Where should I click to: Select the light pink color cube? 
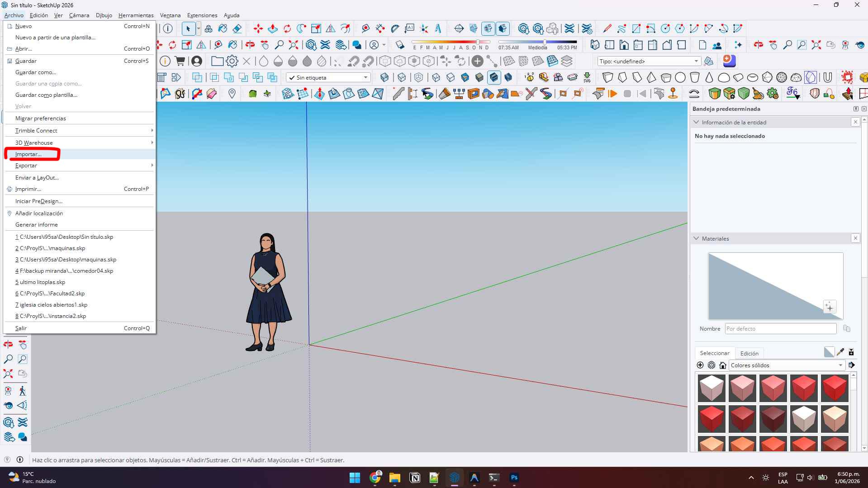click(x=742, y=388)
